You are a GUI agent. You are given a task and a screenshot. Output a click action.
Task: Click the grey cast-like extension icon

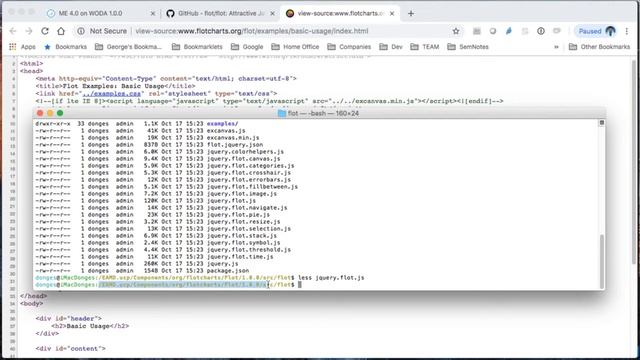click(x=557, y=31)
